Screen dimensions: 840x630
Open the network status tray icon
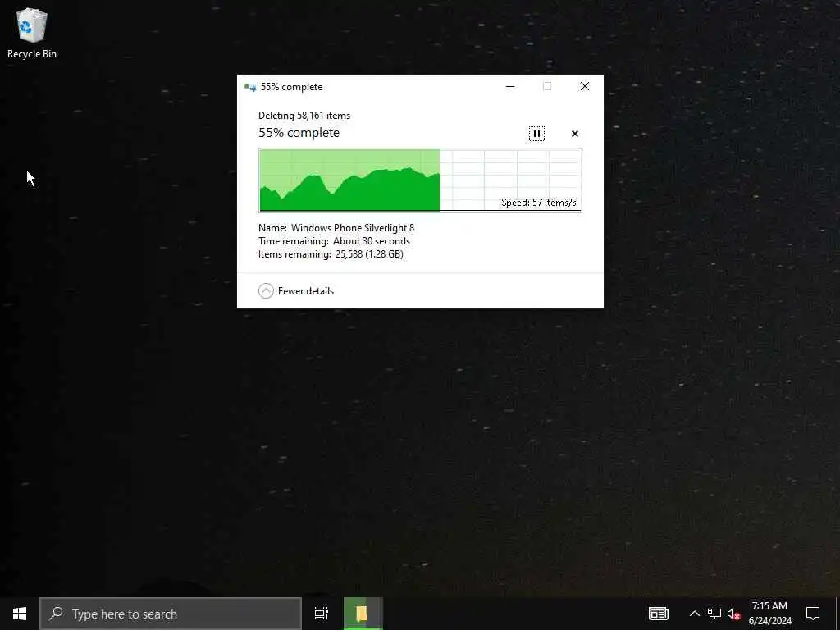tap(714, 614)
